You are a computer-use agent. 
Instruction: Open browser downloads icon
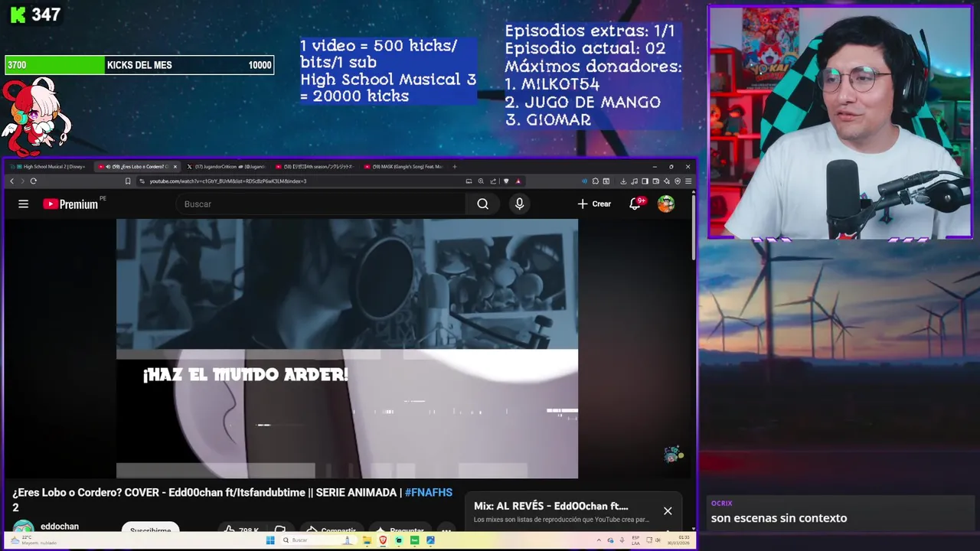point(623,181)
